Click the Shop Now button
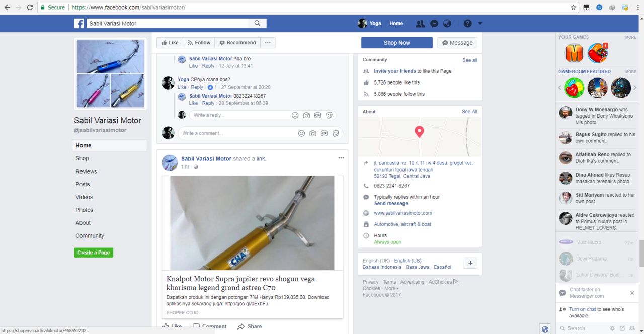Screen dimensions: 644x334 397,43
